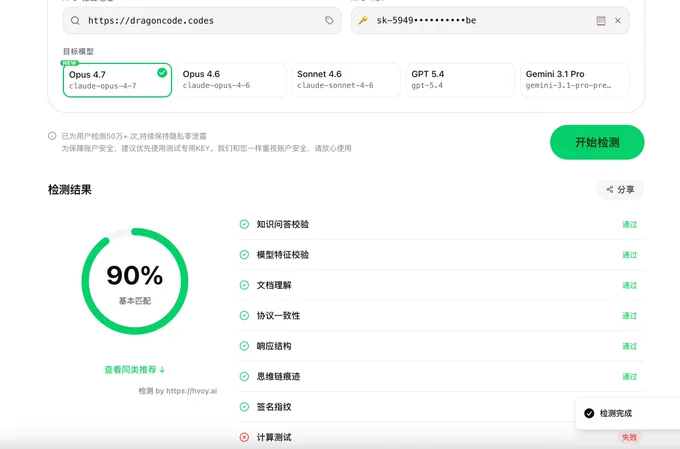Click the 计算测试 row label
The image size is (680, 449).
(274, 437)
